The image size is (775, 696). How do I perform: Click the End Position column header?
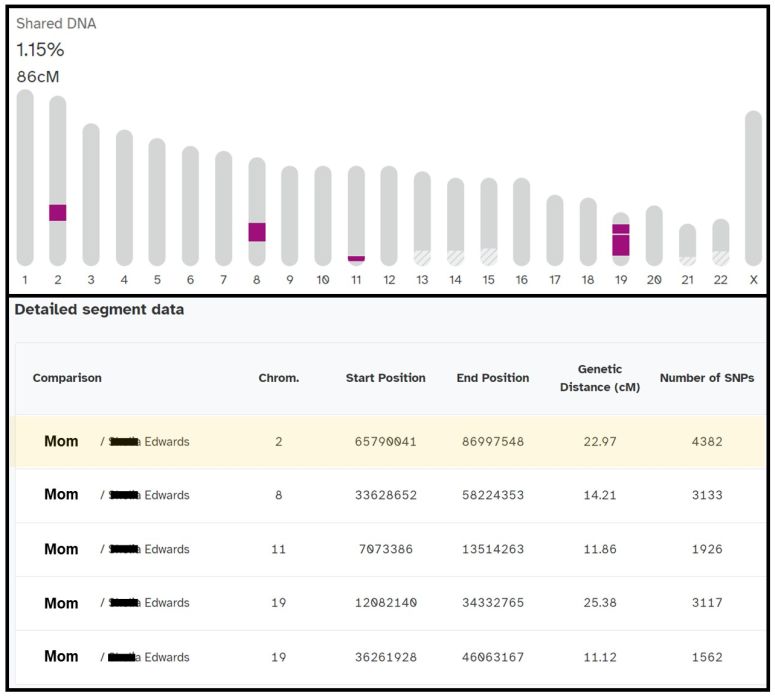pos(493,378)
